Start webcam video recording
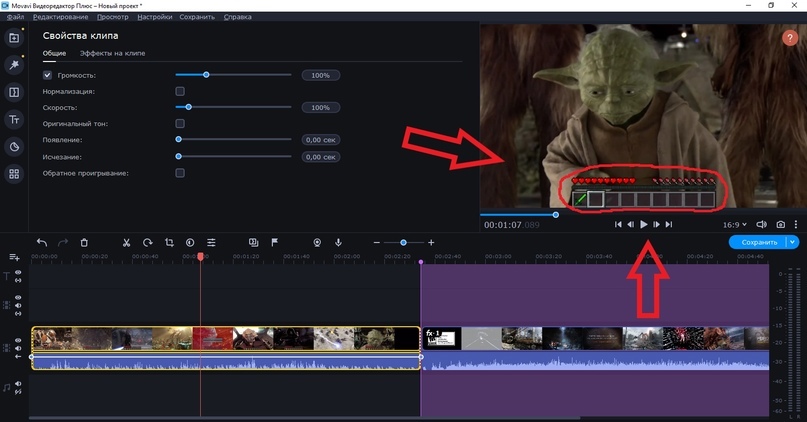807x422 pixels. [317, 242]
